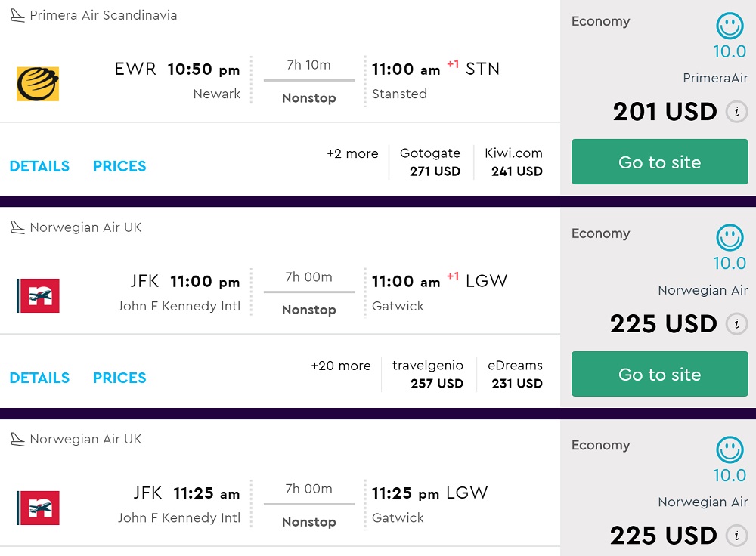Select the Gotogate 271 USD offer
The height and width of the screenshot is (556, 756).
430,162
